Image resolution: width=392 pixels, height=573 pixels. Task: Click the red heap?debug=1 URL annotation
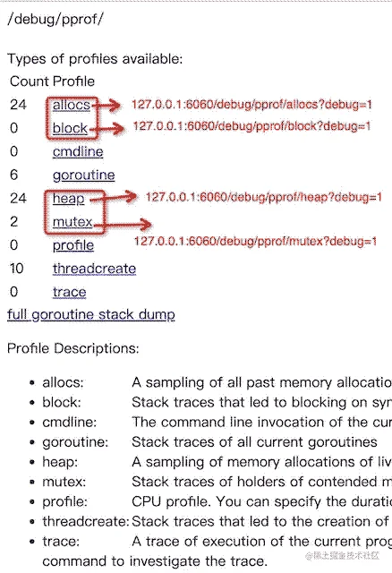pyautogui.click(x=264, y=197)
